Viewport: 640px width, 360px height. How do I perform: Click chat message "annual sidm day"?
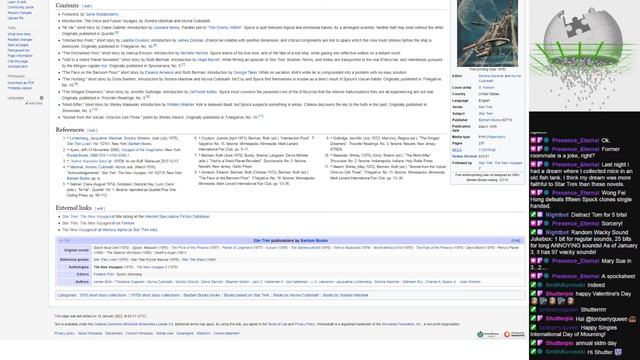click(596, 343)
